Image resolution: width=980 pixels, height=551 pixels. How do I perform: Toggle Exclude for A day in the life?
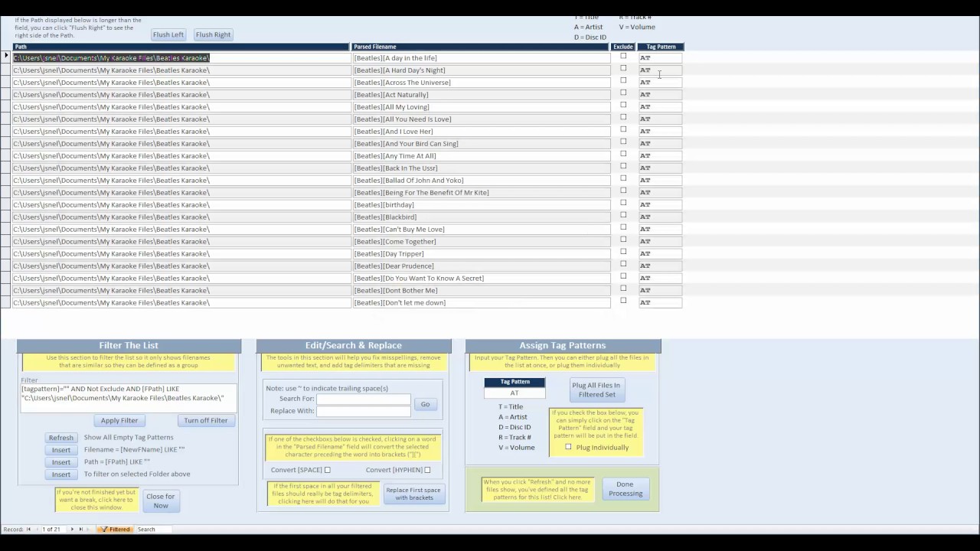tap(623, 56)
